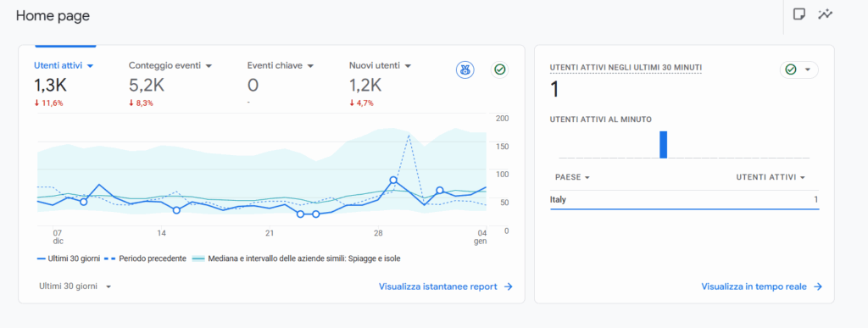Select the Eventi chiave metric tab
868x328 pixels.
pyautogui.click(x=281, y=65)
